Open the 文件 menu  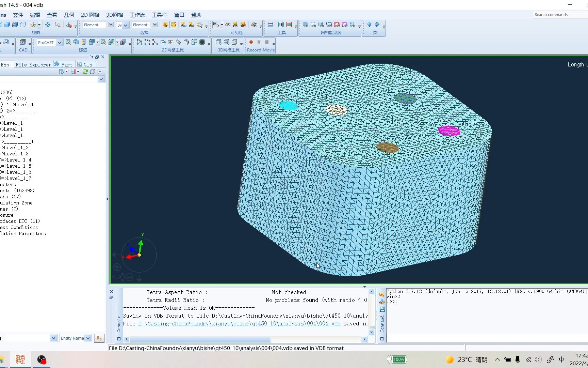tap(18, 15)
